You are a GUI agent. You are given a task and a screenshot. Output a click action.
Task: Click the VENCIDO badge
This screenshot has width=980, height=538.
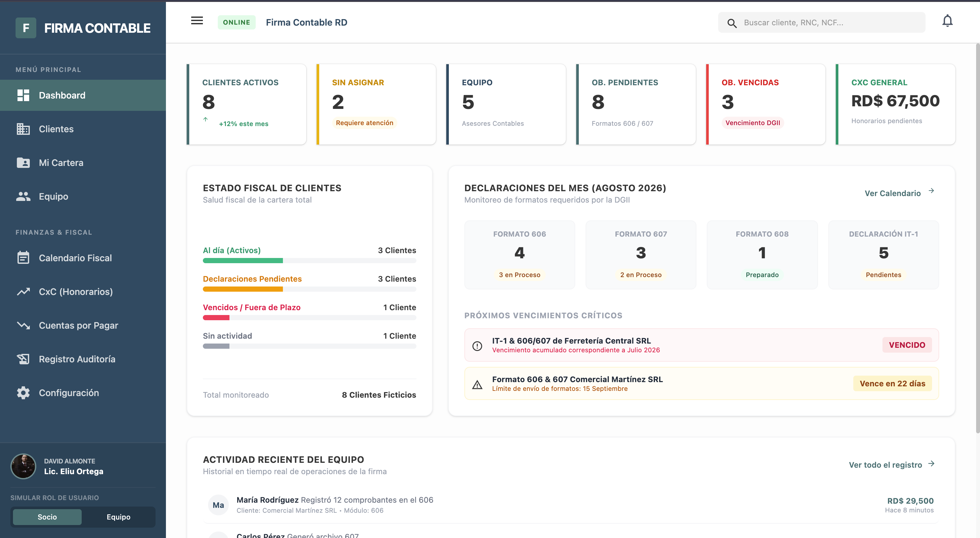(x=906, y=345)
